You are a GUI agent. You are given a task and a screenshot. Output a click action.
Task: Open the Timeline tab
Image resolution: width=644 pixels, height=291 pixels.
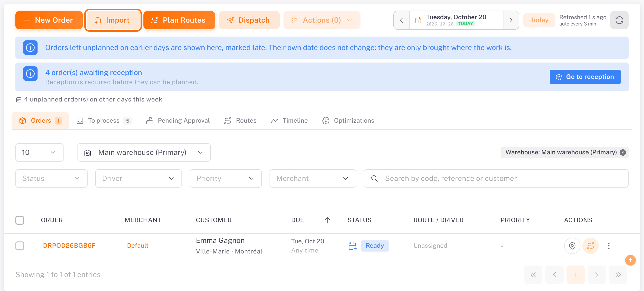(x=289, y=121)
